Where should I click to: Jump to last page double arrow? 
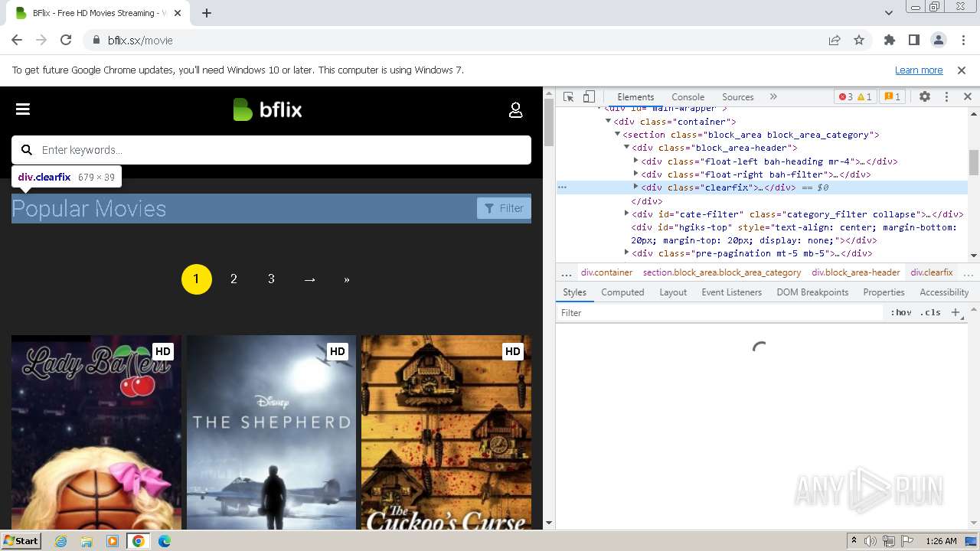pyautogui.click(x=347, y=279)
